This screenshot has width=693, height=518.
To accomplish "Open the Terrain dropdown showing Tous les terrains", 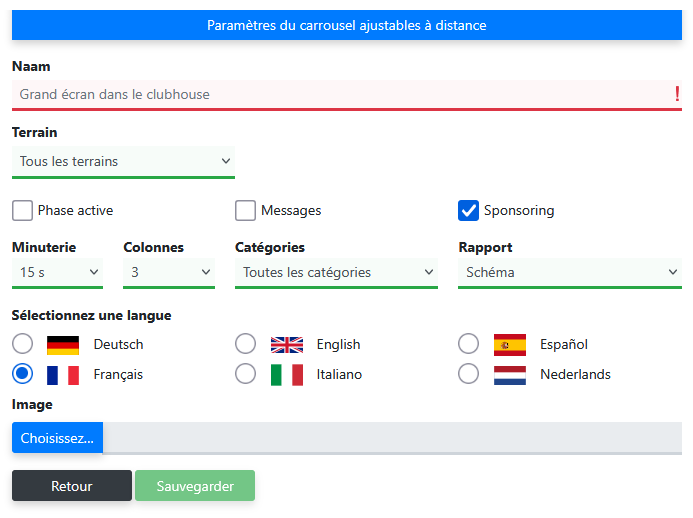I will [x=123, y=162].
